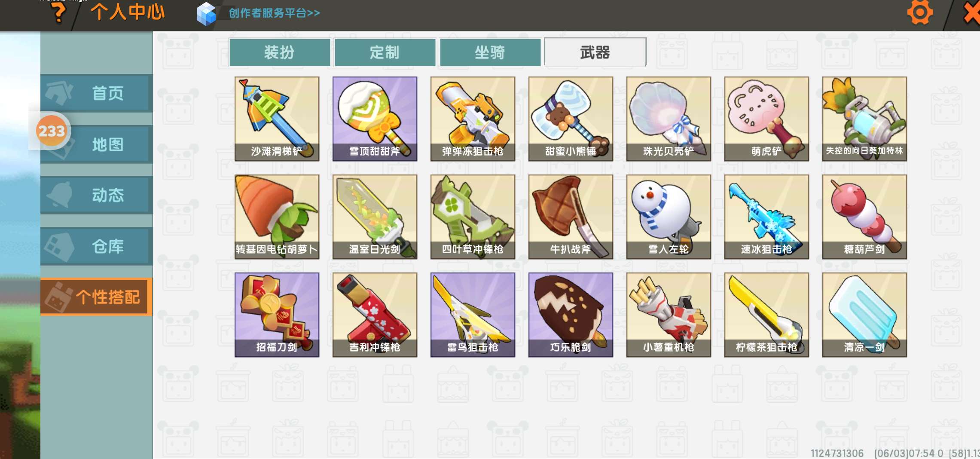The height and width of the screenshot is (459, 980).
Task: Pick the 巧乐脆剑 chocolate sword
Action: [571, 315]
